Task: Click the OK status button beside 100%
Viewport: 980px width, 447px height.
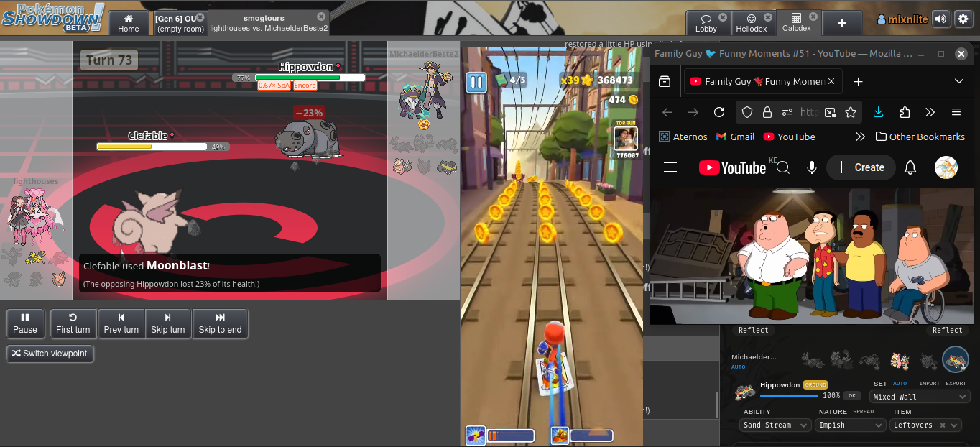Action: [x=852, y=396]
